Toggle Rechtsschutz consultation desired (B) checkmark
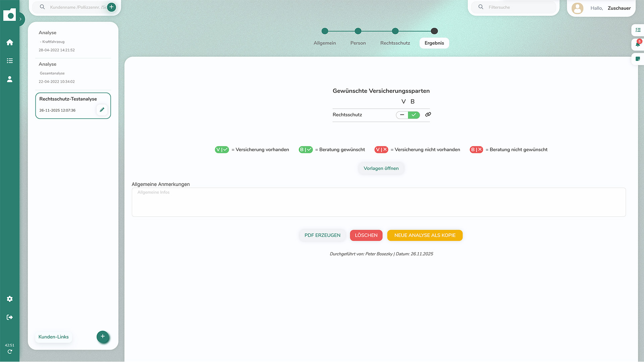This screenshot has height=362, width=644. point(414,115)
